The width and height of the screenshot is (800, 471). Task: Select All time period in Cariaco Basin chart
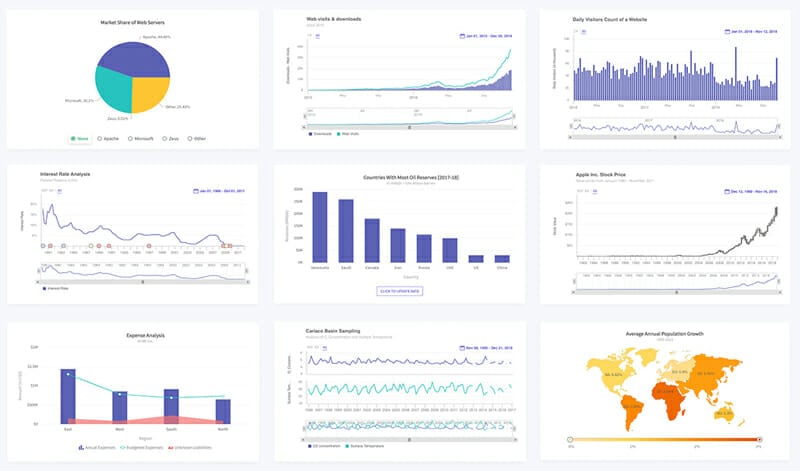[324, 348]
